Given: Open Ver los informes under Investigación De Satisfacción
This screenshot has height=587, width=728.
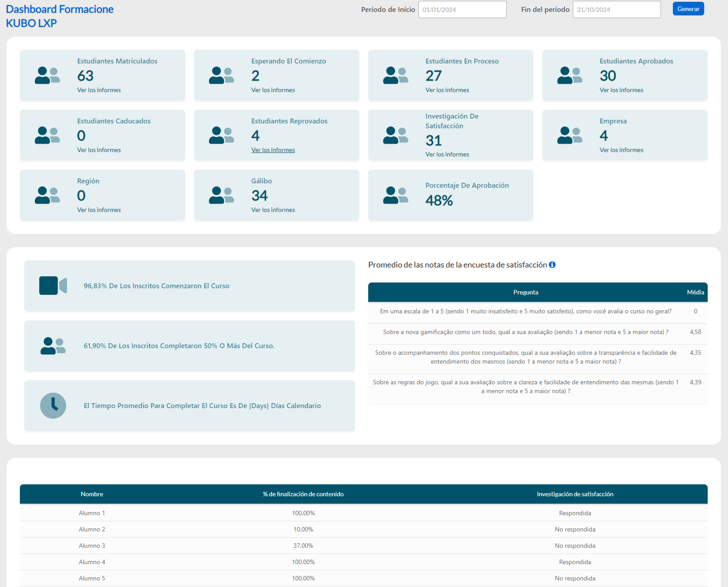Looking at the screenshot, I should 447,154.
